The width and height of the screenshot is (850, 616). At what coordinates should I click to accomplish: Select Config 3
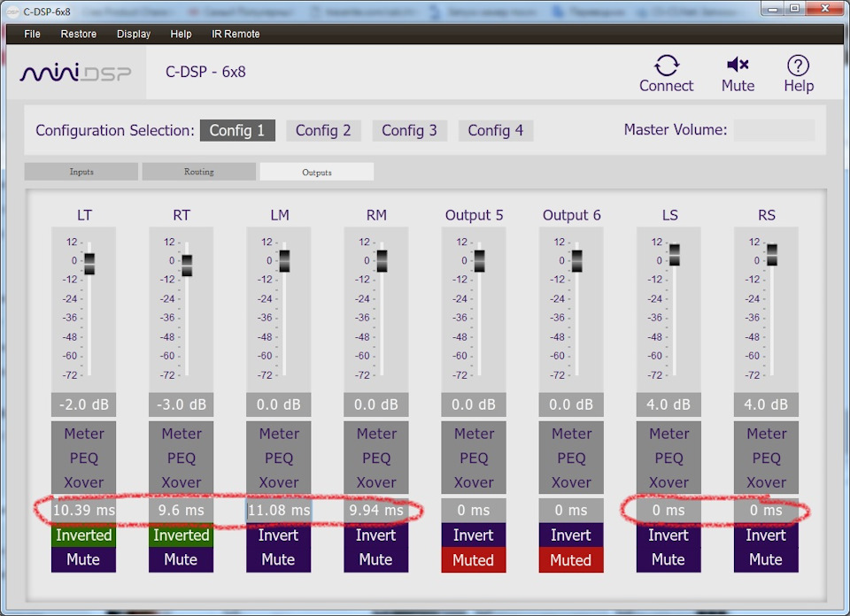[409, 131]
